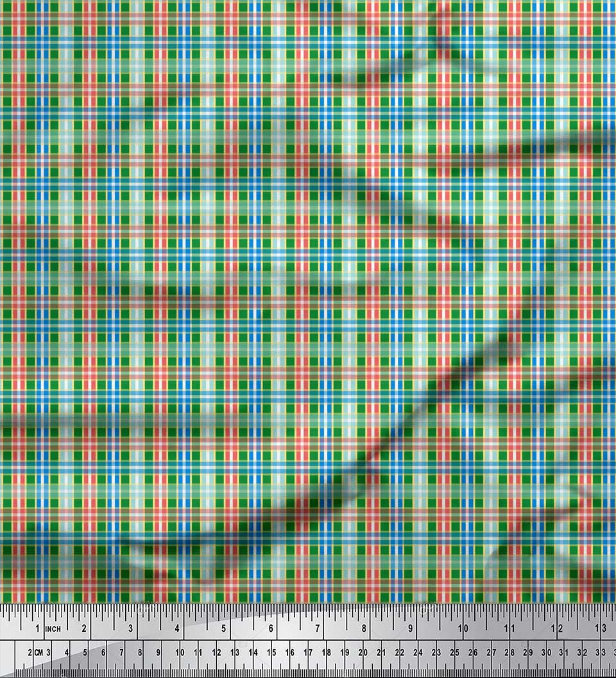Click the 15 centimeter mark number
The image size is (616, 678).
pos(271,652)
